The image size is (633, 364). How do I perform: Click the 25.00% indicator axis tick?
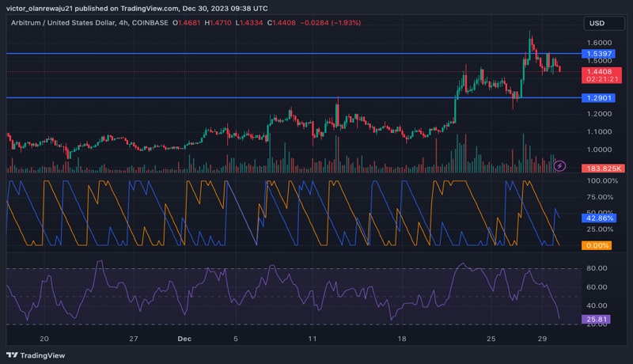[600, 229]
